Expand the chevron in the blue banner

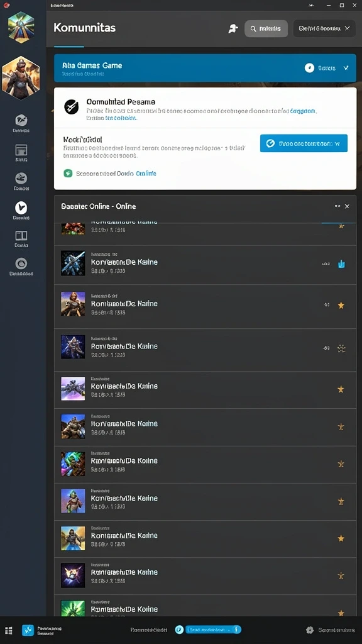(x=346, y=68)
